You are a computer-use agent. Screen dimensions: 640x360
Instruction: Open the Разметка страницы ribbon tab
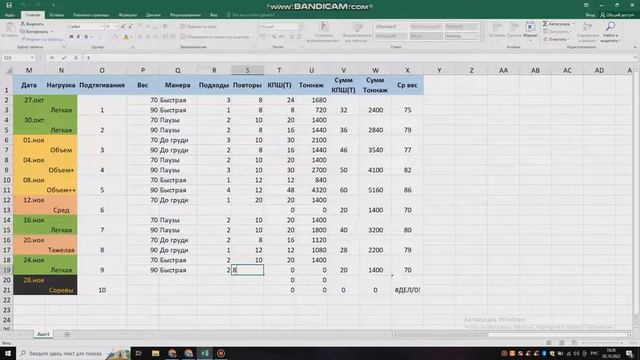coord(91,15)
